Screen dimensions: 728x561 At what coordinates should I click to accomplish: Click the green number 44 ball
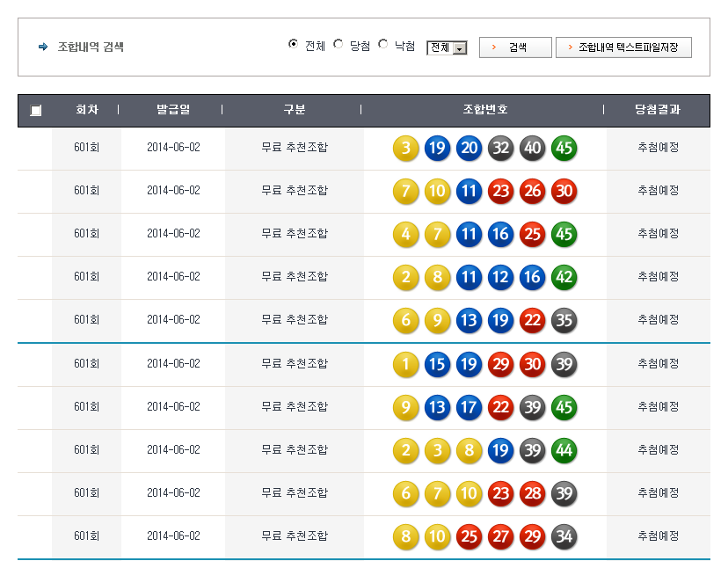click(x=564, y=450)
